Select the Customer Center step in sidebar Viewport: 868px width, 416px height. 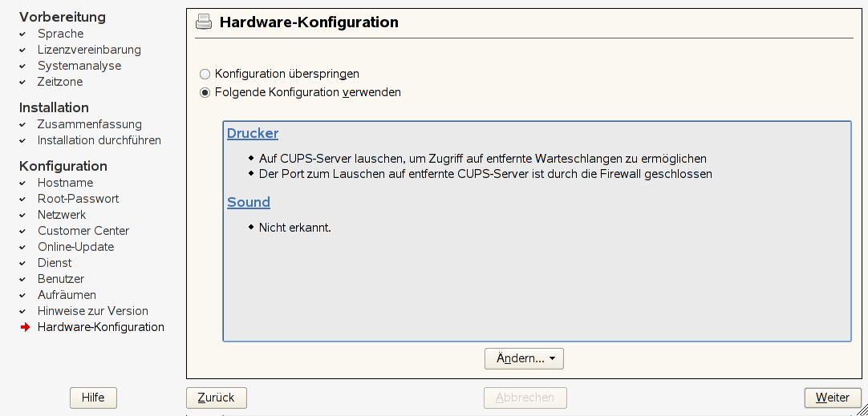tap(83, 231)
